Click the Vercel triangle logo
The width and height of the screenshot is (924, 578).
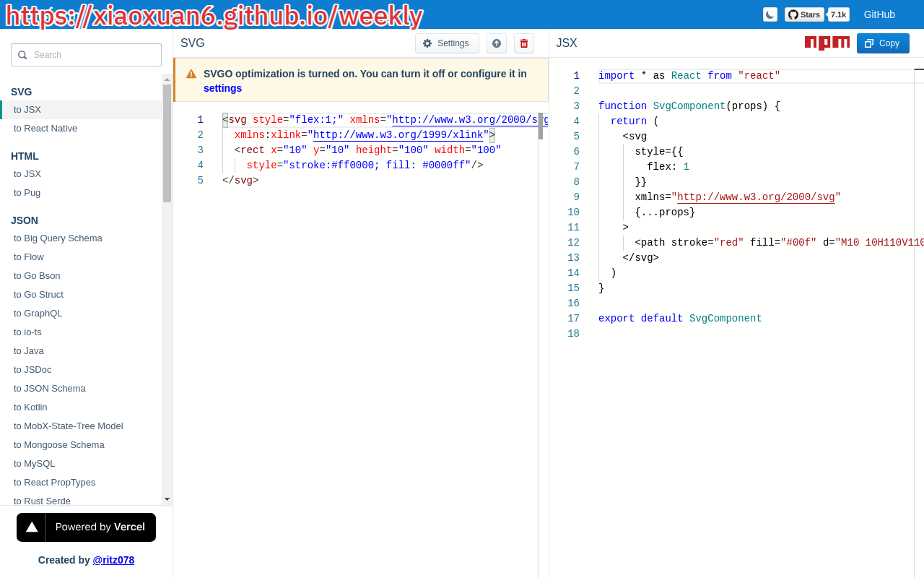point(32,527)
